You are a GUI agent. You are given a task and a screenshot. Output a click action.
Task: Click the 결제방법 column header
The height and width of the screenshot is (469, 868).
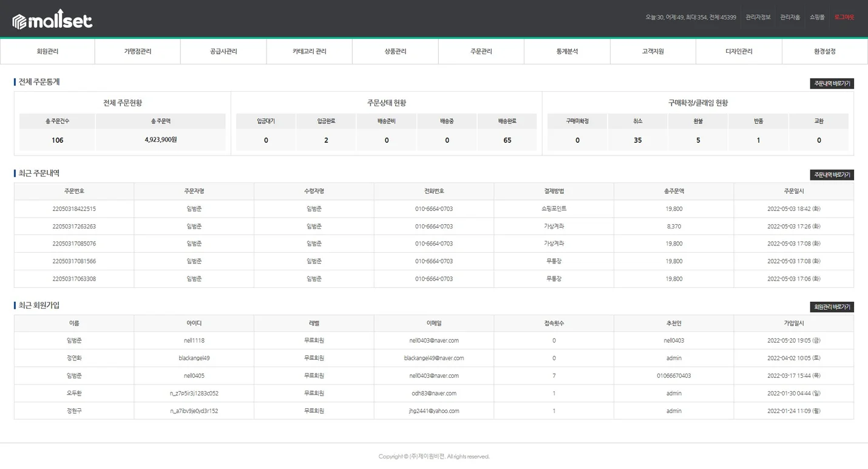554,191
